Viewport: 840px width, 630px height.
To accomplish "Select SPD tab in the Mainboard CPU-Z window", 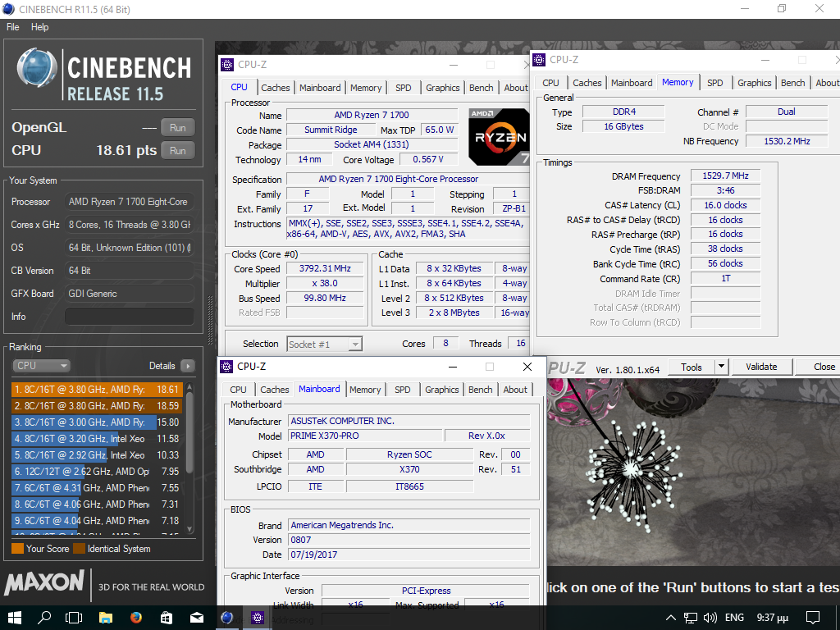I will tap(403, 390).
